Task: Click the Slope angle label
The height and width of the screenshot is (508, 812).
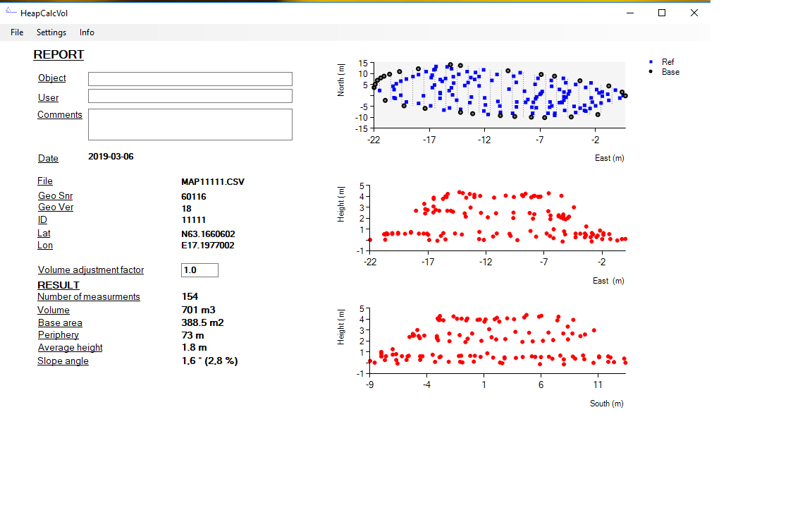Action: click(x=63, y=361)
